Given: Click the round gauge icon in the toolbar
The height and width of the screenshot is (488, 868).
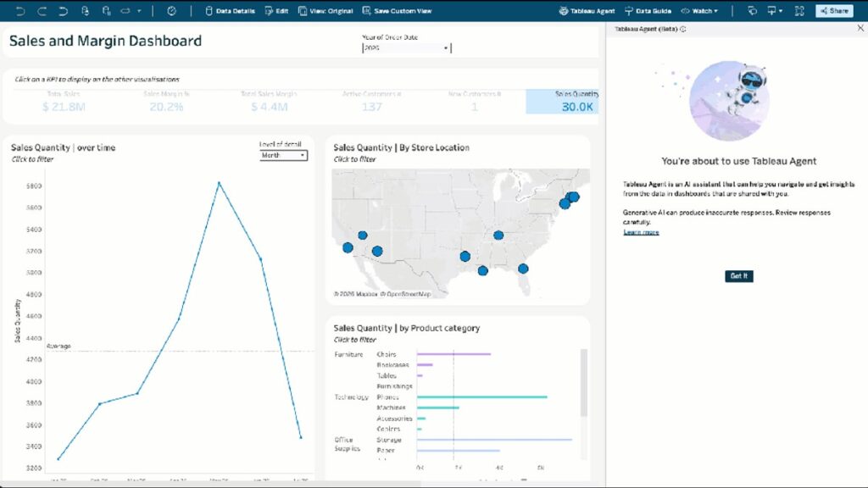Looking at the screenshot, I should [171, 11].
